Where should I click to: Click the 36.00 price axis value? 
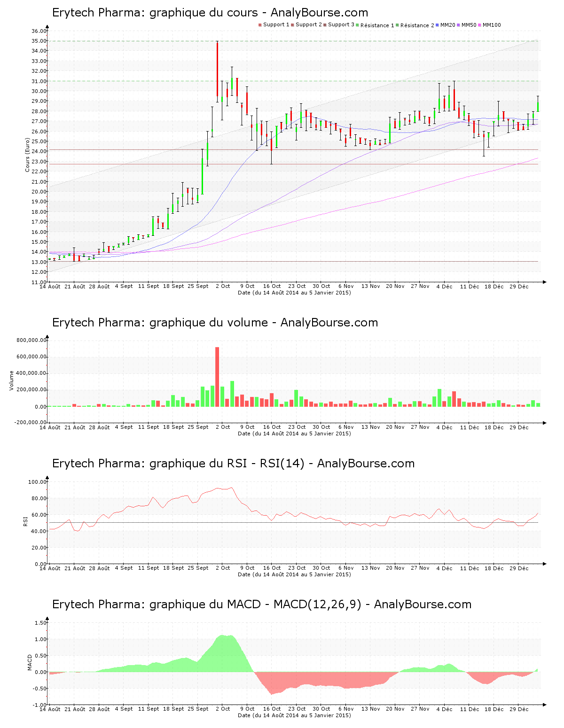tap(39, 31)
